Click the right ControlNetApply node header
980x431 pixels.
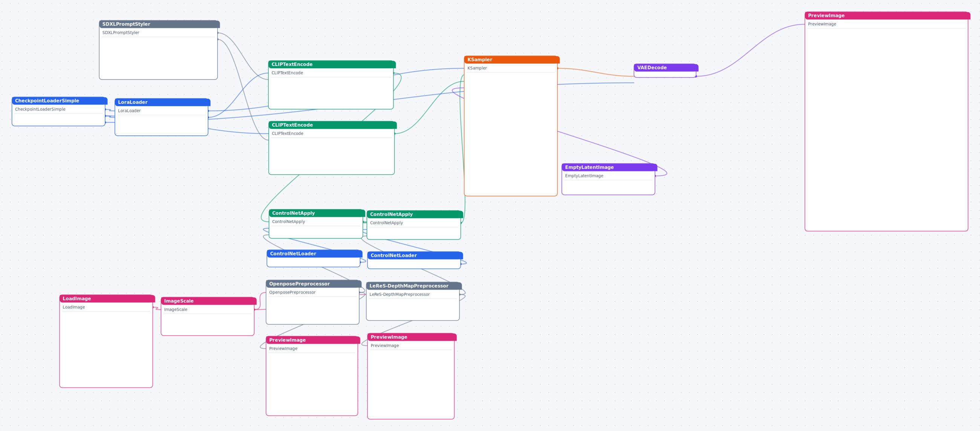pyautogui.click(x=415, y=214)
